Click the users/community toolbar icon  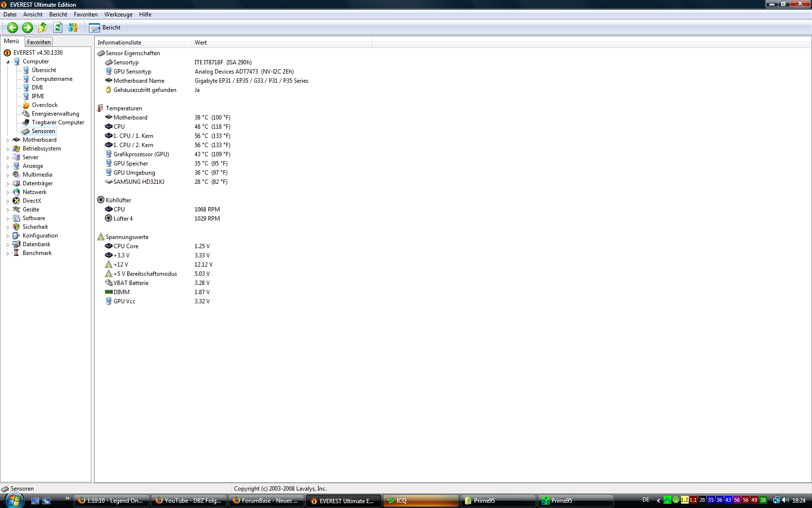(x=73, y=28)
